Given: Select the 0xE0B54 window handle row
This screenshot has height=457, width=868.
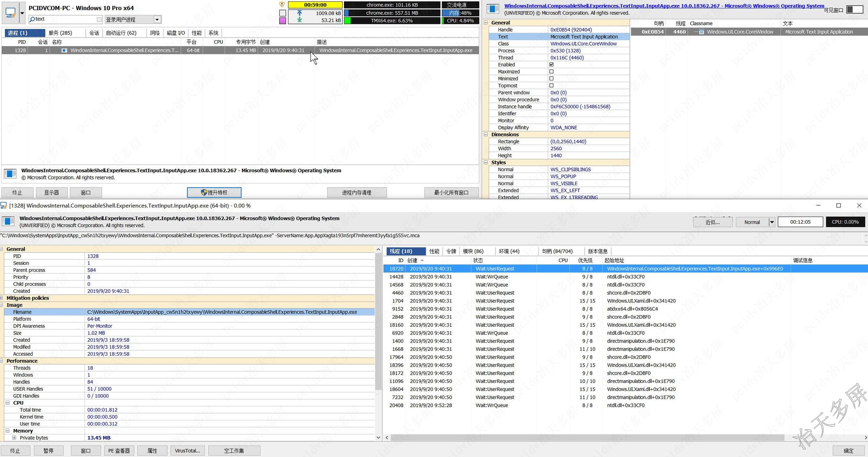Looking at the screenshot, I should click(x=749, y=32).
